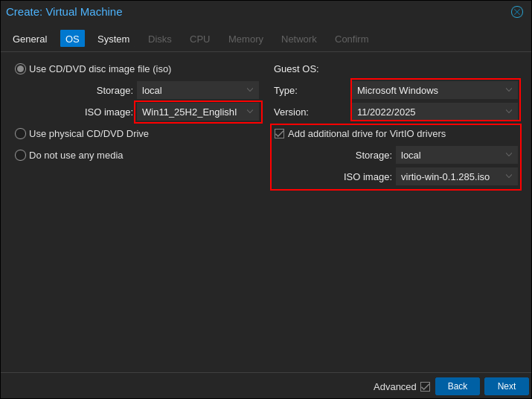Click the Microsoft Windows type field text

[x=397, y=91]
